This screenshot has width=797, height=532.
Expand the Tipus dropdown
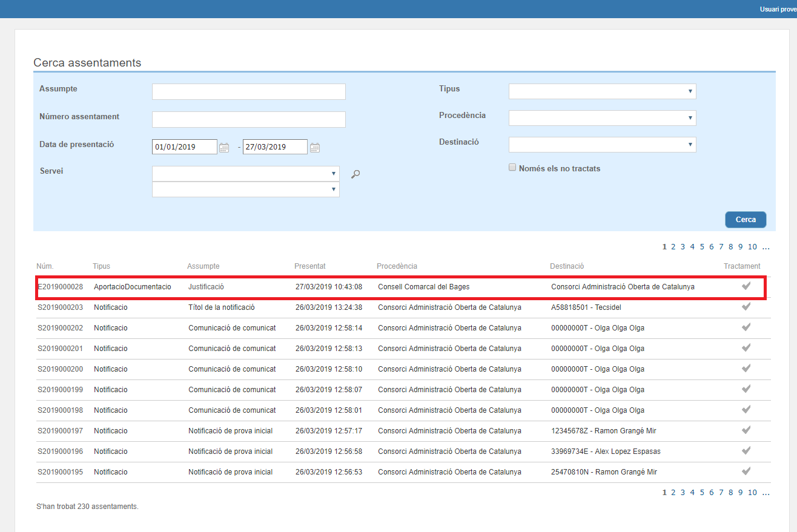(602, 91)
